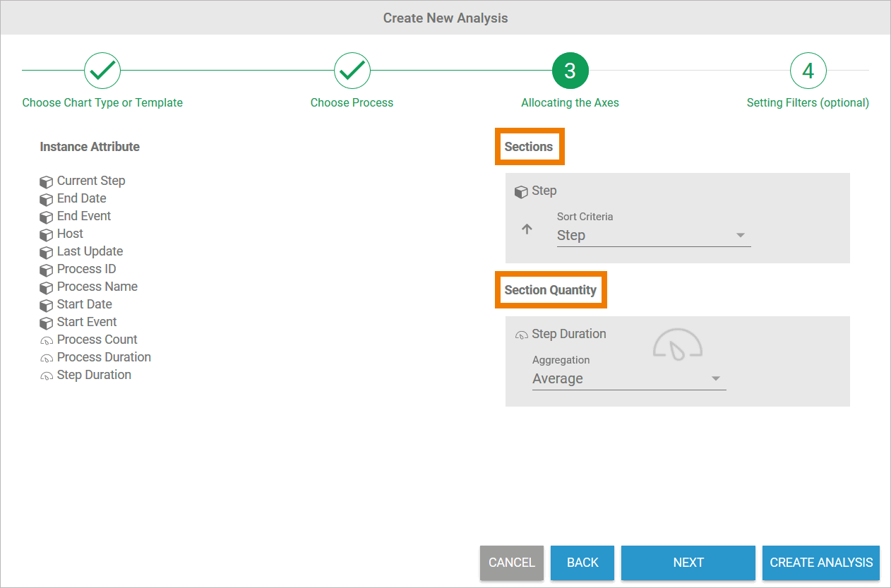The height and width of the screenshot is (588, 891).
Task: Click the cube icon beside Process ID
Action: (47, 270)
